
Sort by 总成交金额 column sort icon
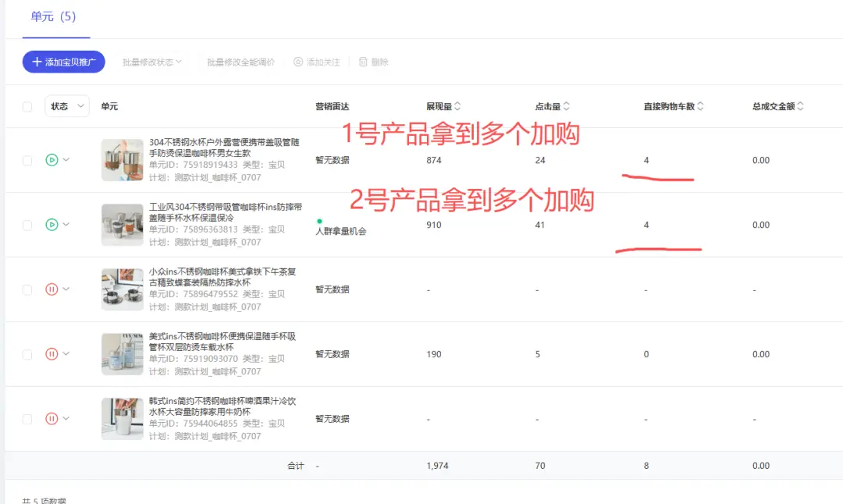(x=800, y=106)
